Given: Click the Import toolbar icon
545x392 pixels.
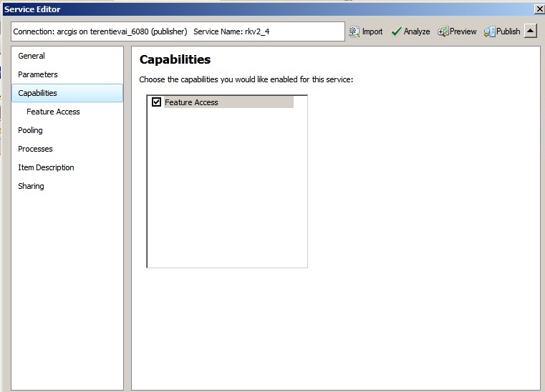Looking at the screenshot, I should (x=355, y=31).
